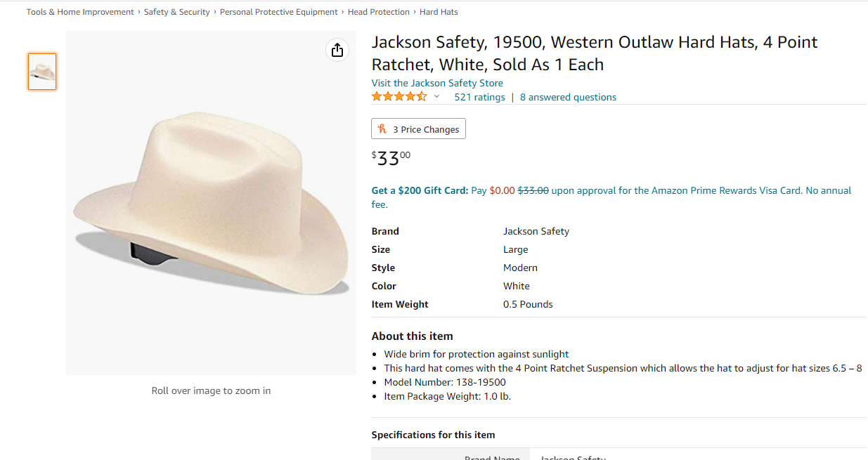Go to Tools & Home Improvement breadcrumb
Screen dimensions: 868x460
[x=80, y=12]
